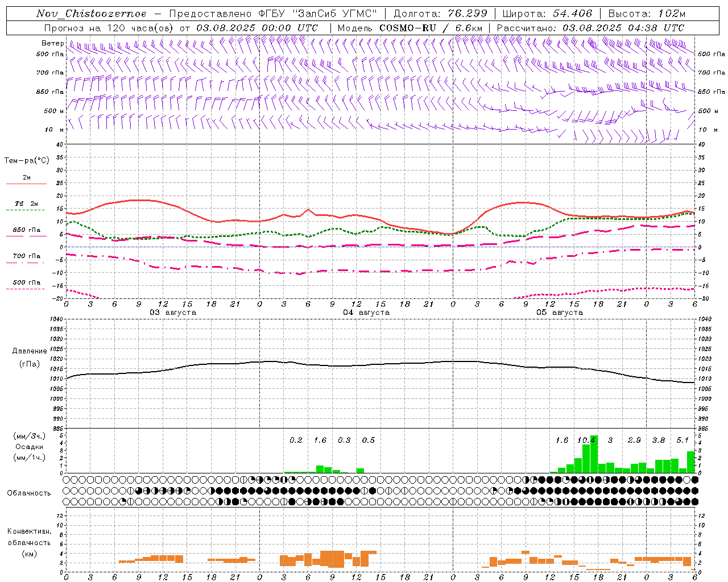Click the red 2м temperature legend line
Screen dimensions: 728x582
(x=26, y=184)
